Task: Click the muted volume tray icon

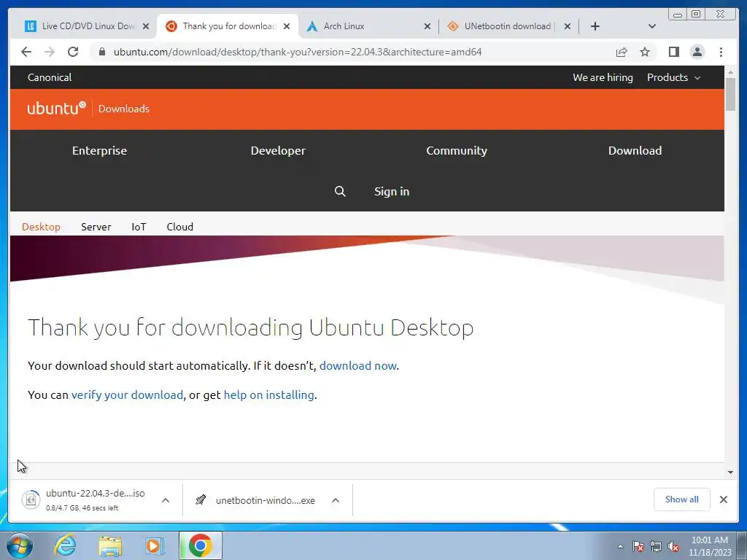Action: (x=673, y=546)
